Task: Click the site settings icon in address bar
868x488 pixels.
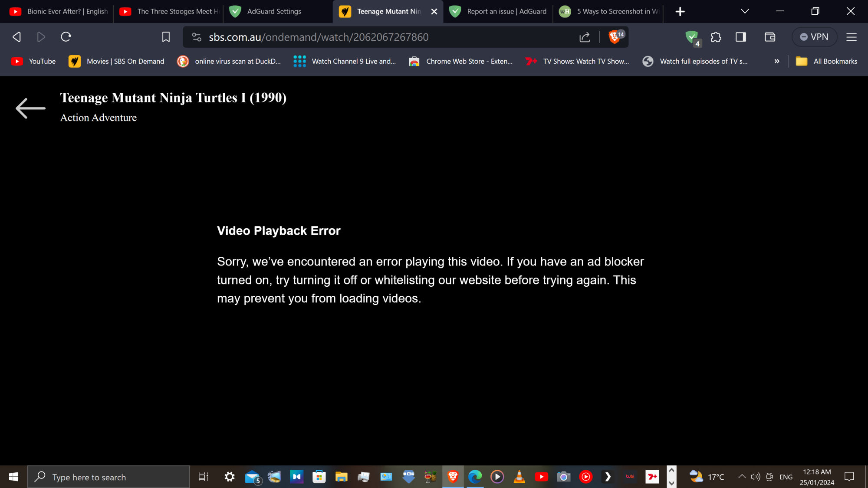Action: click(197, 37)
